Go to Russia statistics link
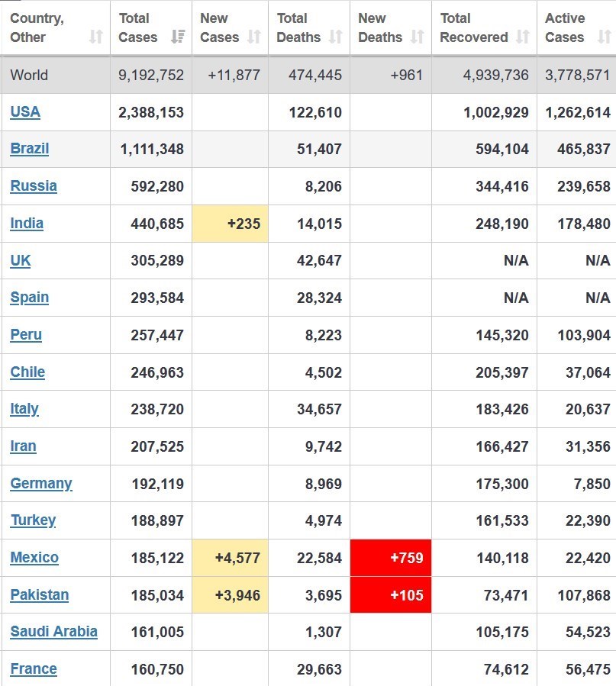The image size is (616, 686). 34,186
